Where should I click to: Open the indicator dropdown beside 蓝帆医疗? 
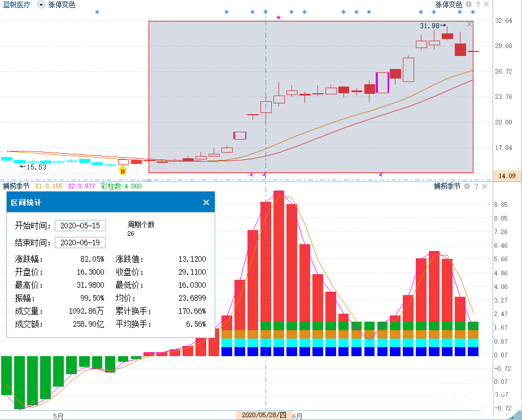click(41, 5)
